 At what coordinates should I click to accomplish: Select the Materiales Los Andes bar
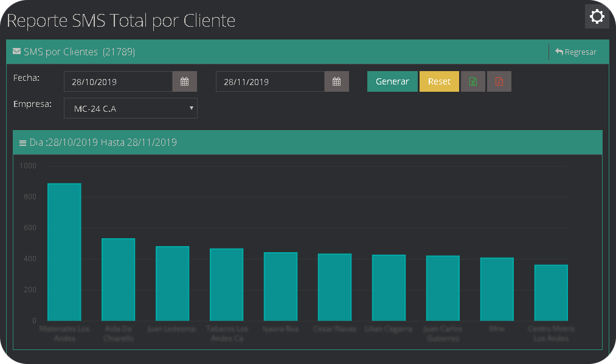tap(64, 249)
